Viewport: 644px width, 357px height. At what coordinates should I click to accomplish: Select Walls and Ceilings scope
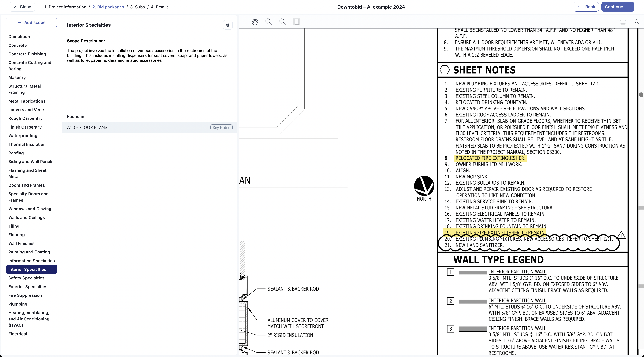pos(26,217)
